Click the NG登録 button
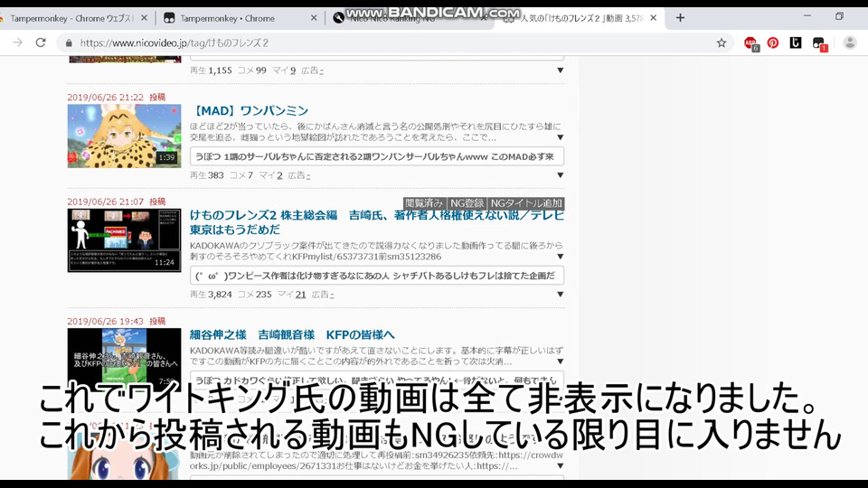 pos(467,203)
